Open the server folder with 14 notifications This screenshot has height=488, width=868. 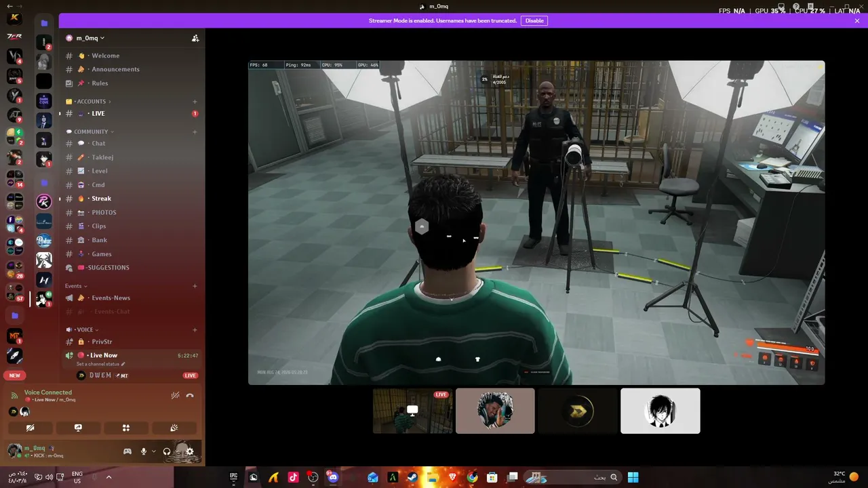point(14,178)
